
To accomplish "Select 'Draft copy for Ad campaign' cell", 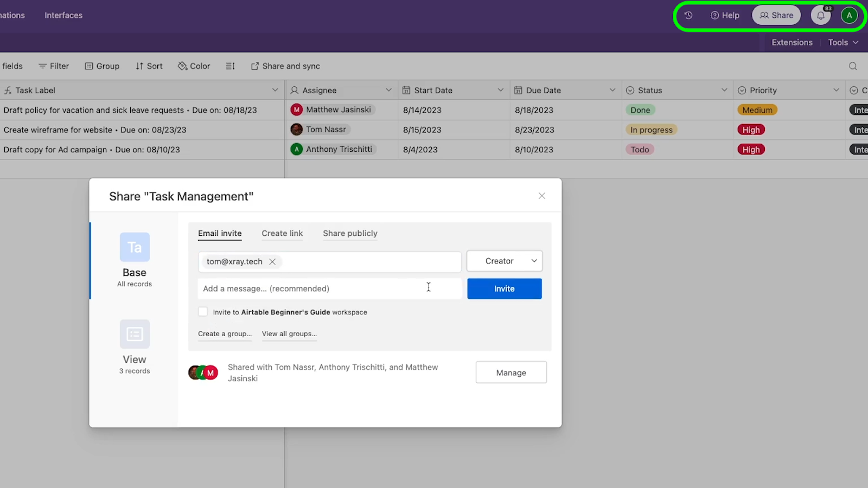I will [142, 150].
